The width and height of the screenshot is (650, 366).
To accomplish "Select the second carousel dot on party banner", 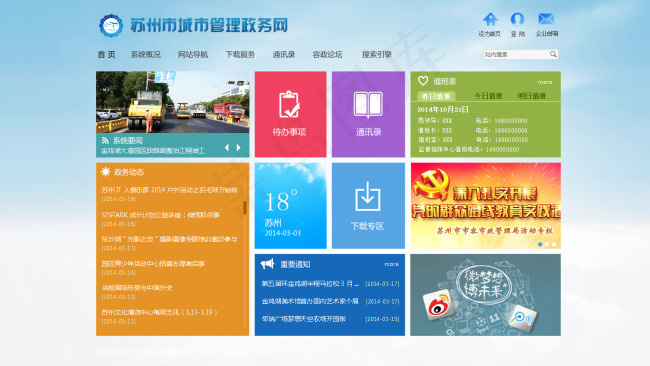I will [x=547, y=244].
